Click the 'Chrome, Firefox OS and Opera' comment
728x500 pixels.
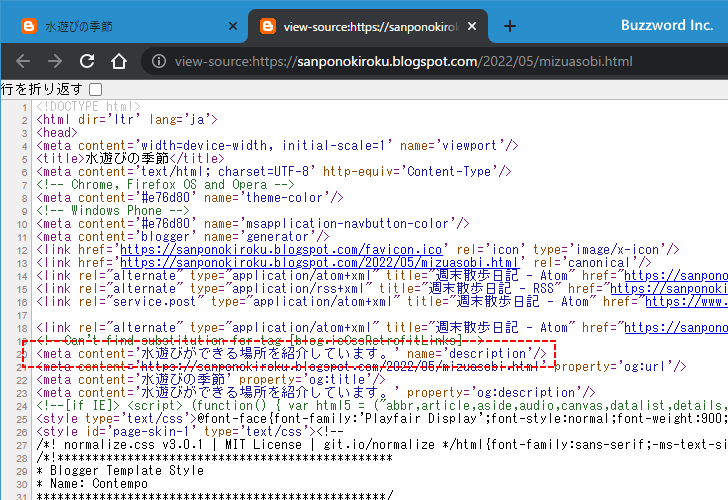pyautogui.click(x=165, y=185)
